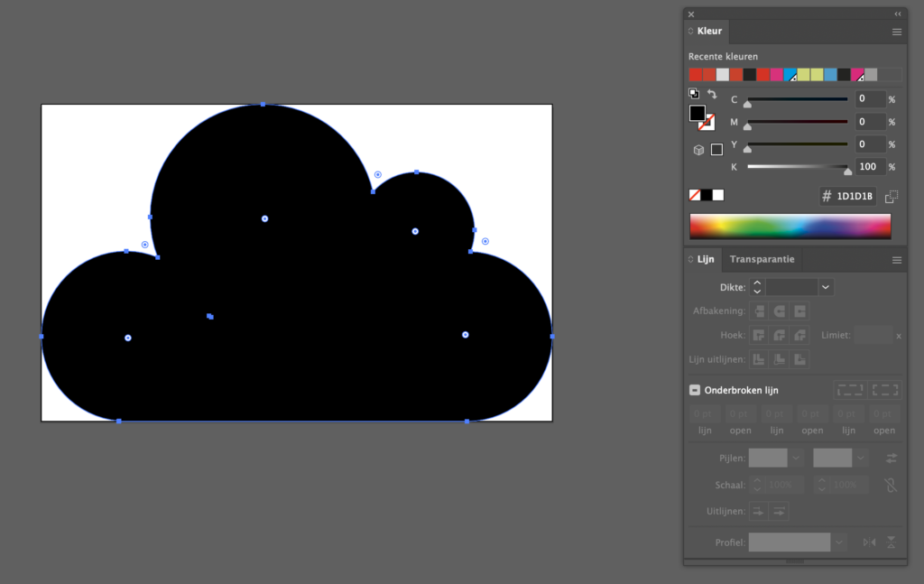The width and height of the screenshot is (924, 584).
Task: Click the default fill and stroke icon
Action: click(694, 94)
